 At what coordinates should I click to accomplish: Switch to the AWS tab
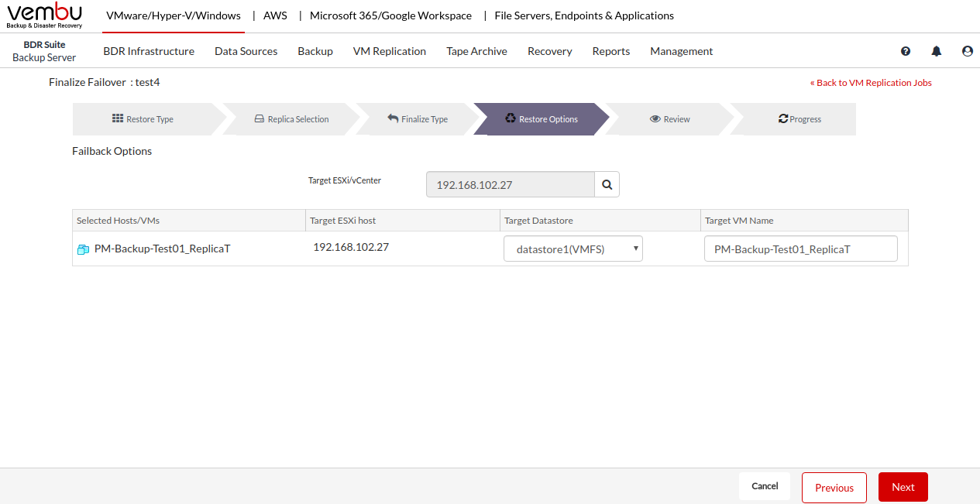pyautogui.click(x=274, y=15)
